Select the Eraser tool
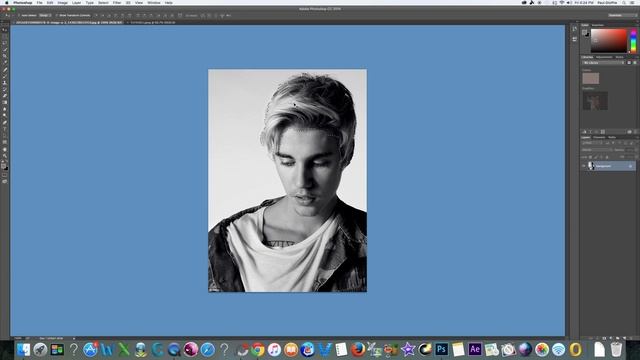 coord(5,96)
